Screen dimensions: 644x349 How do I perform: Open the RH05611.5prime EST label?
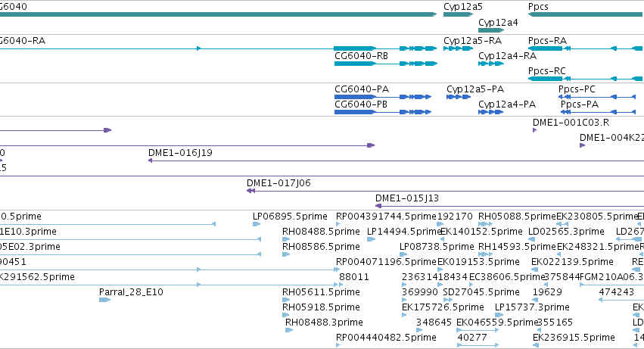321,292
